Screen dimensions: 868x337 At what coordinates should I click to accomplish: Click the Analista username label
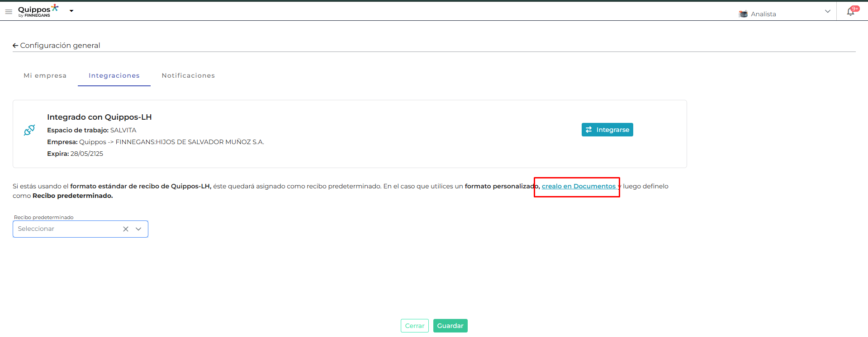tap(764, 14)
